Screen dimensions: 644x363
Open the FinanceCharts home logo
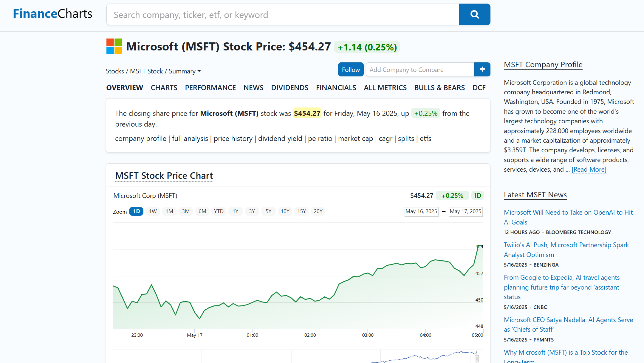52,14
